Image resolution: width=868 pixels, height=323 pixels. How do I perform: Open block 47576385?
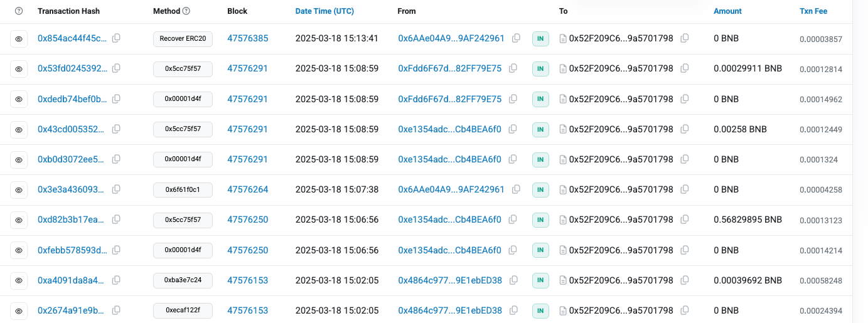(x=247, y=38)
